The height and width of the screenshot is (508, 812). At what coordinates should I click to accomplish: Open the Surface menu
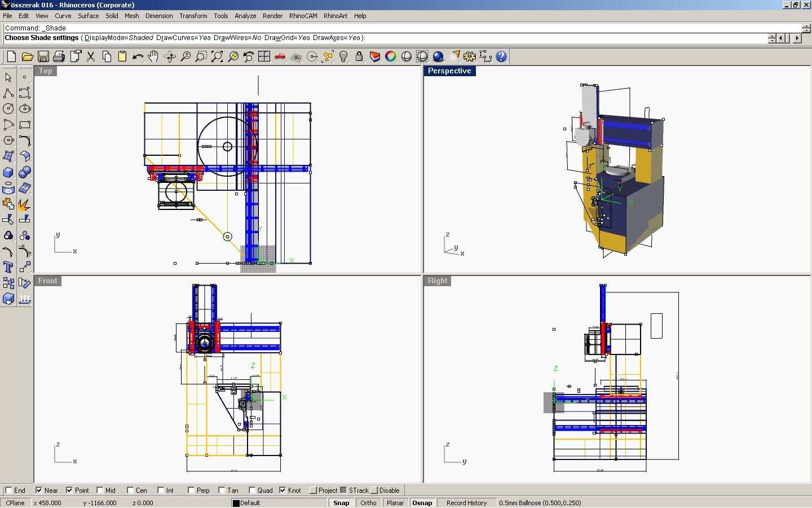88,16
